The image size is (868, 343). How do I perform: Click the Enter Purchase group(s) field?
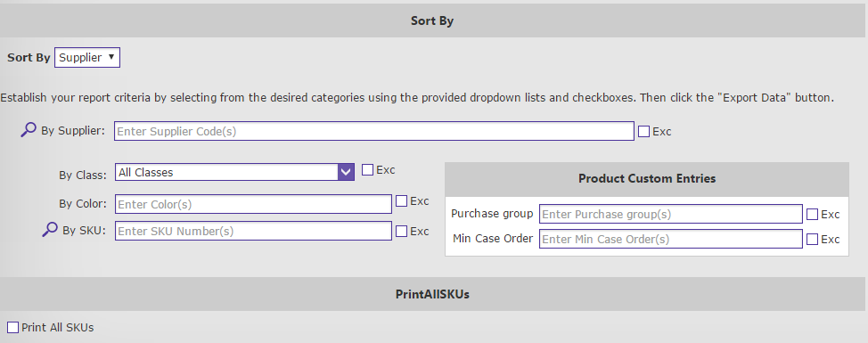[x=671, y=214]
